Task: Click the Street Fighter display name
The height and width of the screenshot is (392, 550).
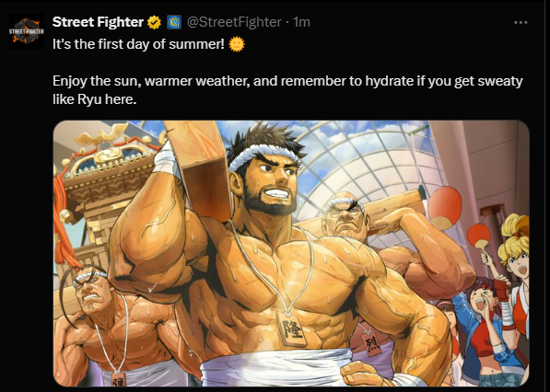Action: (x=98, y=22)
